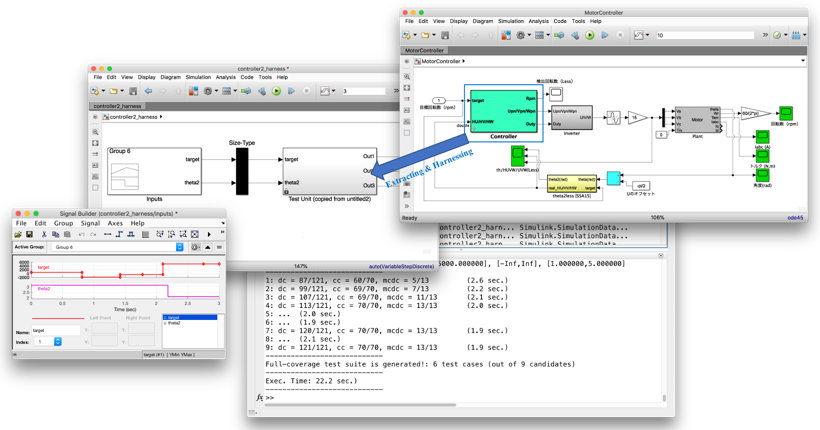Viewport: 820px width, 430px height.
Task: Click Back arrow in controller2_harness toolbar
Action: [149, 91]
